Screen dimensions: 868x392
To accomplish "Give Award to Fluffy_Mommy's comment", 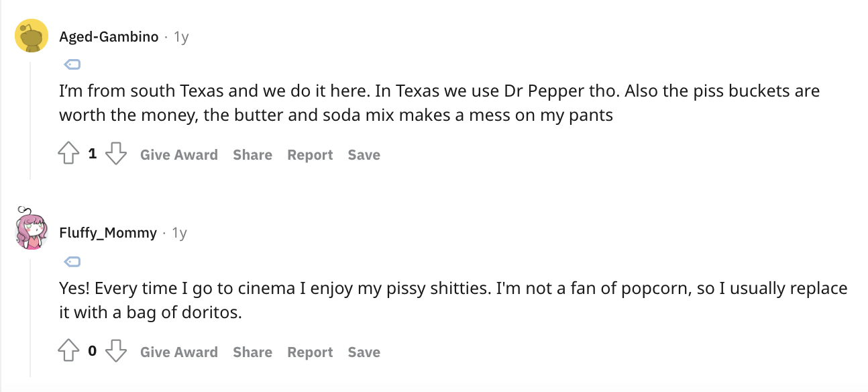I will (179, 352).
